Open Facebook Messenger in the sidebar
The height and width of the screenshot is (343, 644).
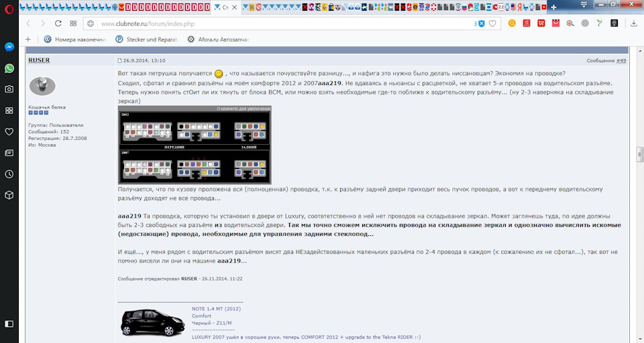pyautogui.click(x=9, y=47)
